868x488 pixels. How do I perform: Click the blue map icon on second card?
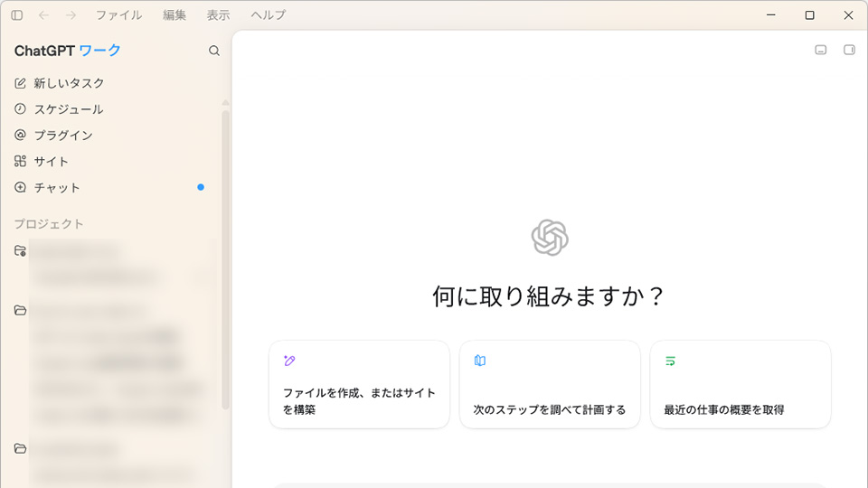tap(480, 361)
